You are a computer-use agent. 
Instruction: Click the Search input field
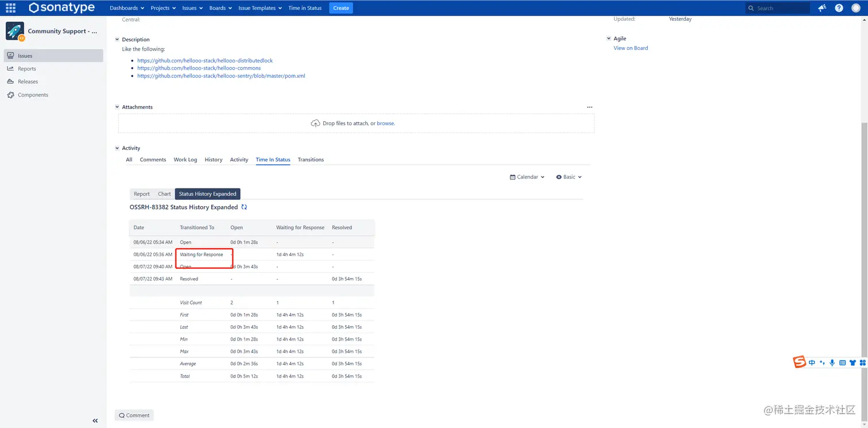pyautogui.click(x=777, y=8)
